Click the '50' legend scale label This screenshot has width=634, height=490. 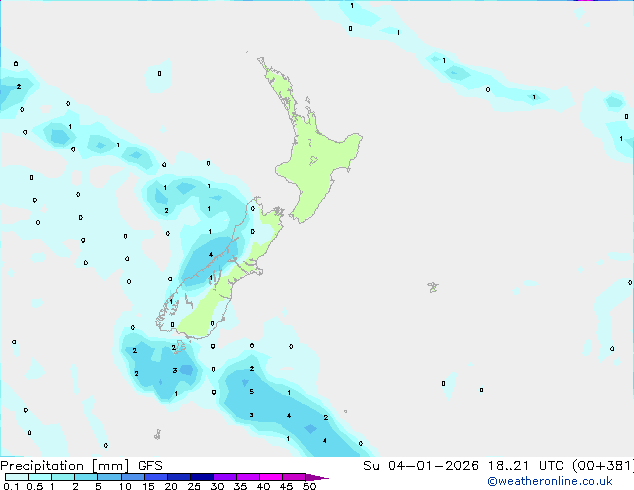[310, 486]
